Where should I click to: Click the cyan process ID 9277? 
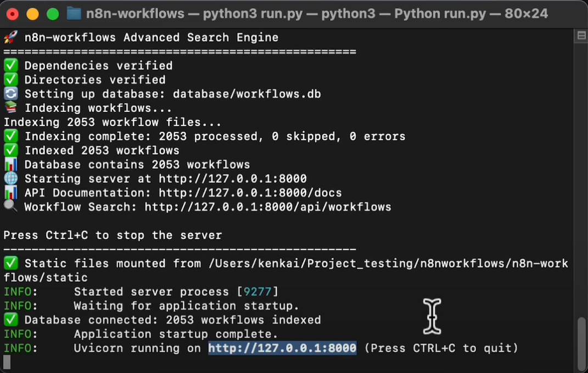(x=257, y=292)
